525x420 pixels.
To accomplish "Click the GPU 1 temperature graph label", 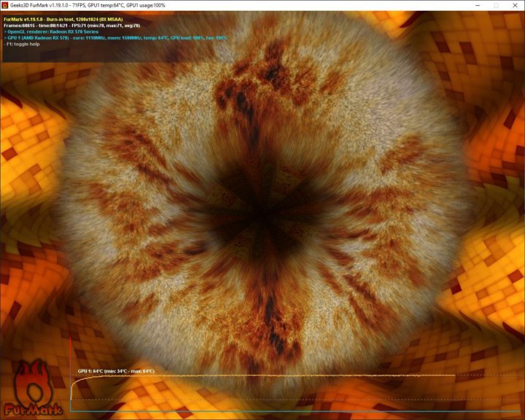I will pos(116,371).
